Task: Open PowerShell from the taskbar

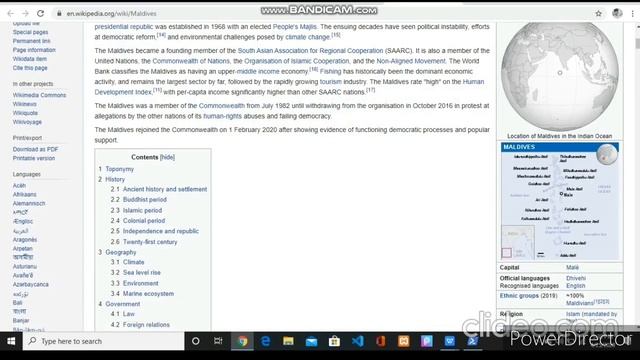Action: coord(473,341)
